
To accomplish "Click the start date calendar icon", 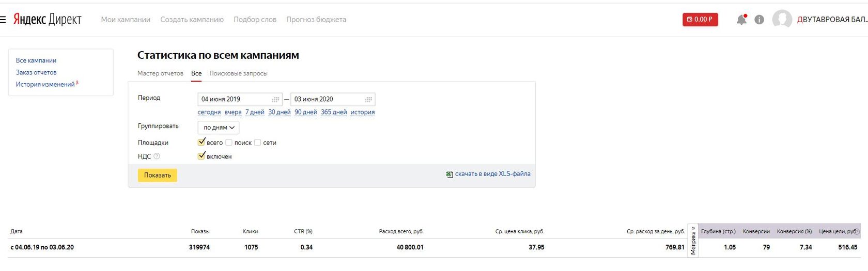I will pos(275,99).
